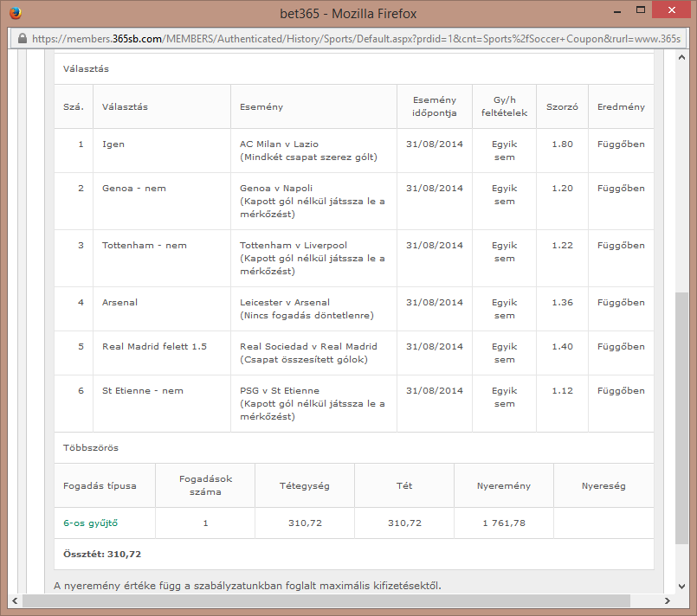This screenshot has height=616, width=697.
Task: Click the Össztét: 310,72 total stake
Action: [x=102, y=555]
